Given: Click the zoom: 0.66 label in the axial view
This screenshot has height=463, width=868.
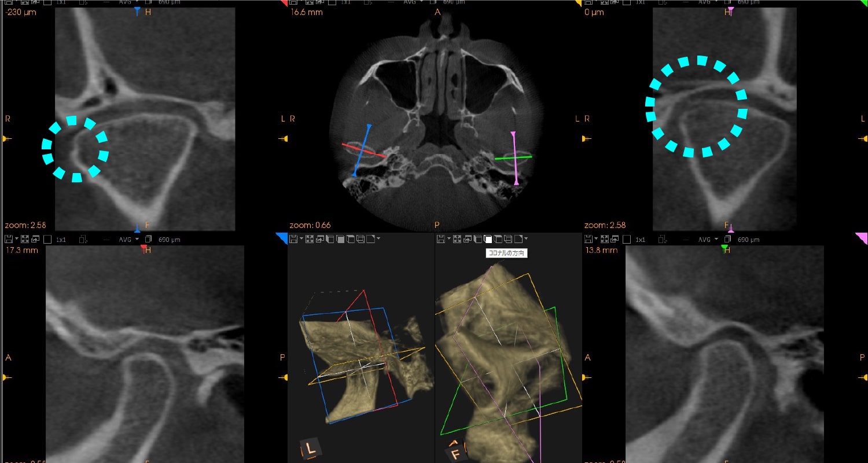Looking at the screenshot, I should [x=310, y=225].
